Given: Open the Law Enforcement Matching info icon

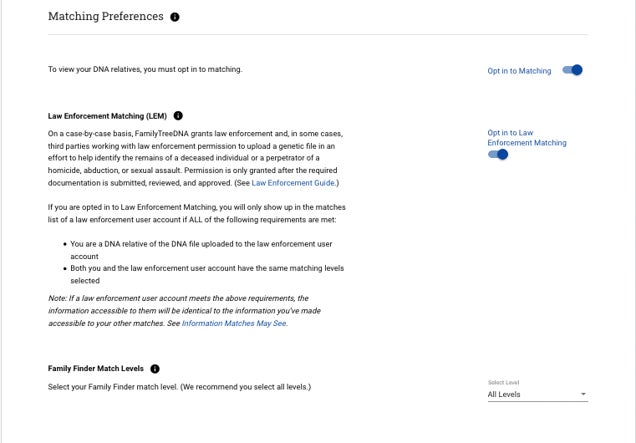Looking at the screenshot, I should click(178, 116).
